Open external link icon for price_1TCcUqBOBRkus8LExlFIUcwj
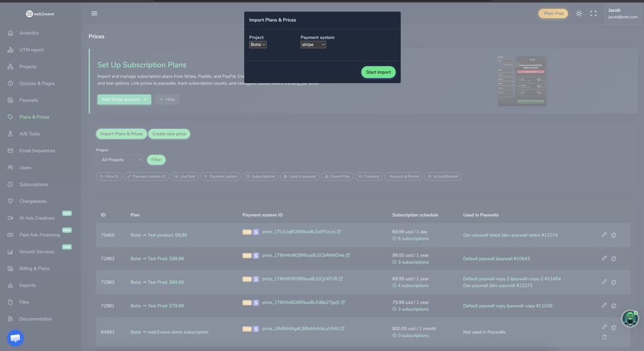 pos(339,231)
